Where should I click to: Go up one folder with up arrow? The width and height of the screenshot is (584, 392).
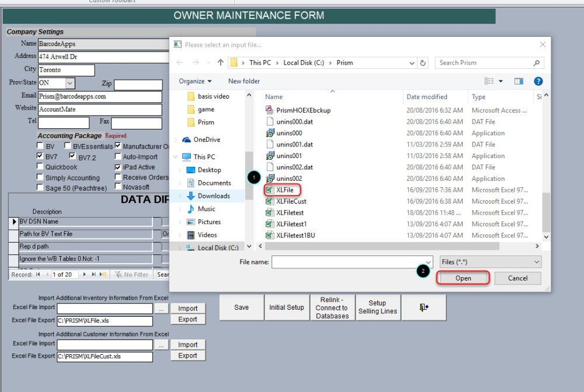pos(221,63)
